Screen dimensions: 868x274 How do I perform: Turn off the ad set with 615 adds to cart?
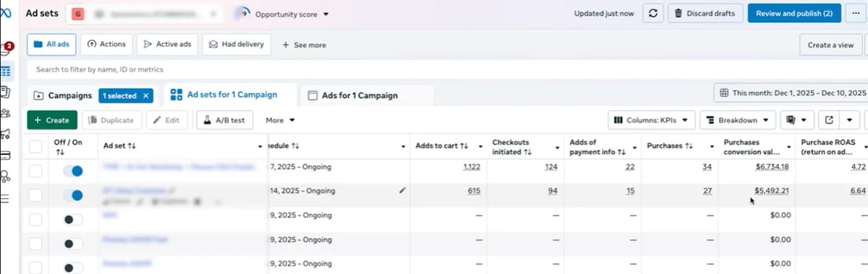pos(73,194)
